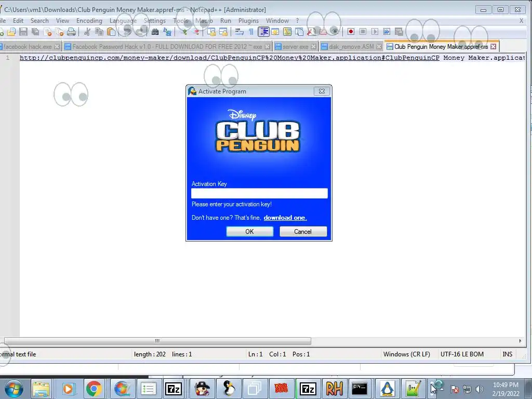Click the Synchronize Horizontal Scrolling icon
The image size is (532, 399).
click(x=223, y=32)
